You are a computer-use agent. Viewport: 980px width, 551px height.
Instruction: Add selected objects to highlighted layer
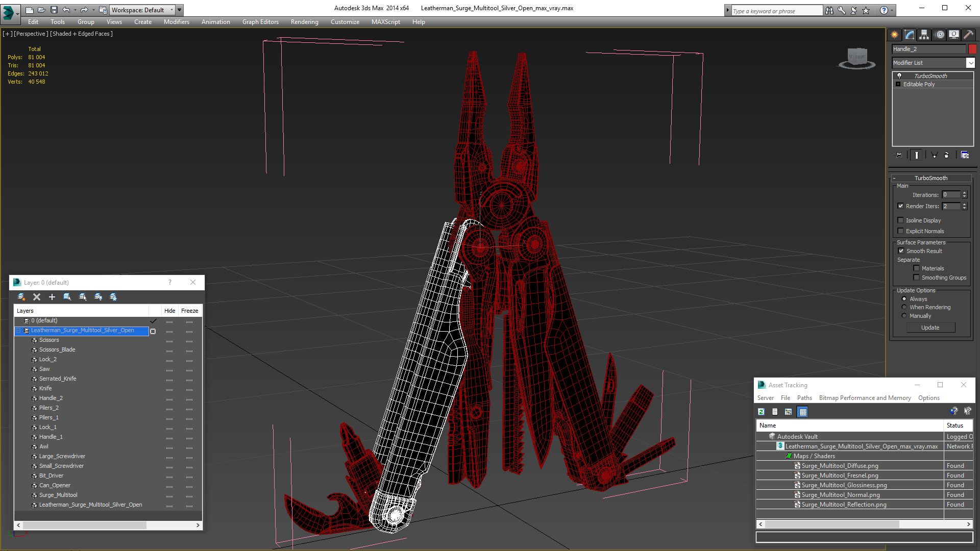(52, 297)
